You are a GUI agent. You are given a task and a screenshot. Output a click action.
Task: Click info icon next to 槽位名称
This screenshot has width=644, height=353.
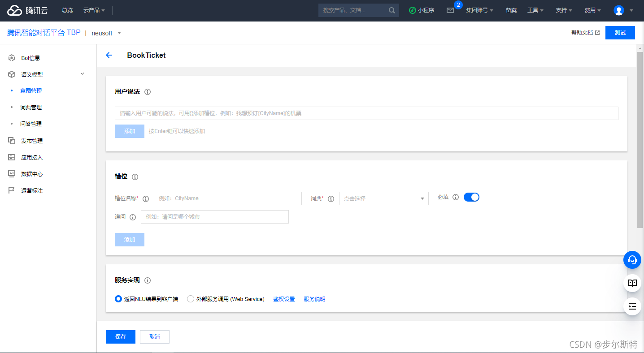click(x=146, y=199)
